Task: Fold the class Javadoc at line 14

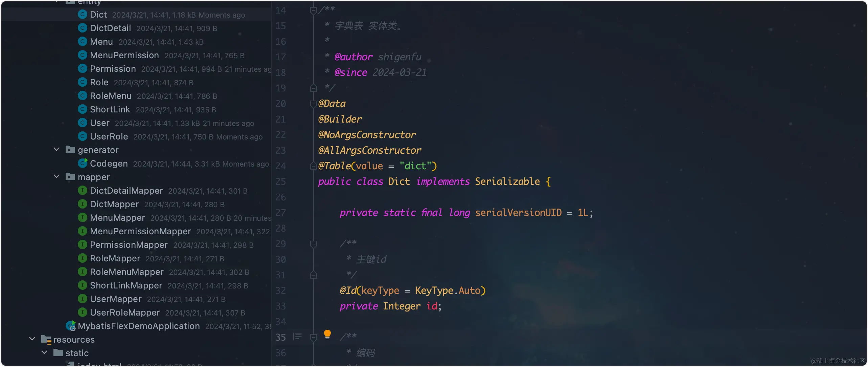Action: [x=313, y=10]
